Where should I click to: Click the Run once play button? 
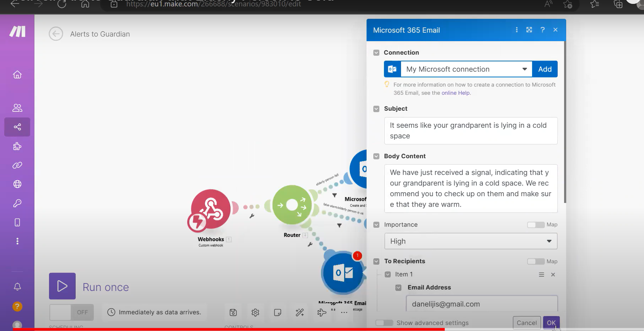click(x=62, y=286)
